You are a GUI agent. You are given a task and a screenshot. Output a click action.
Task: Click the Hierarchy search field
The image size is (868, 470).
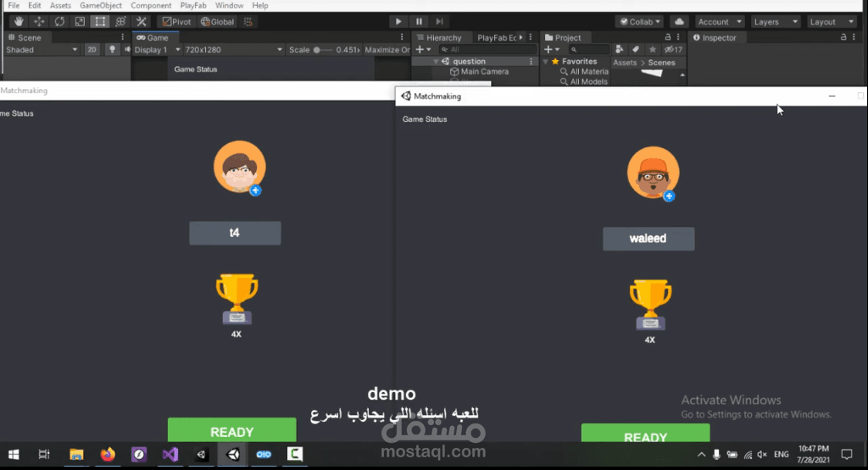pyautogui.click(x=487, y=49)
